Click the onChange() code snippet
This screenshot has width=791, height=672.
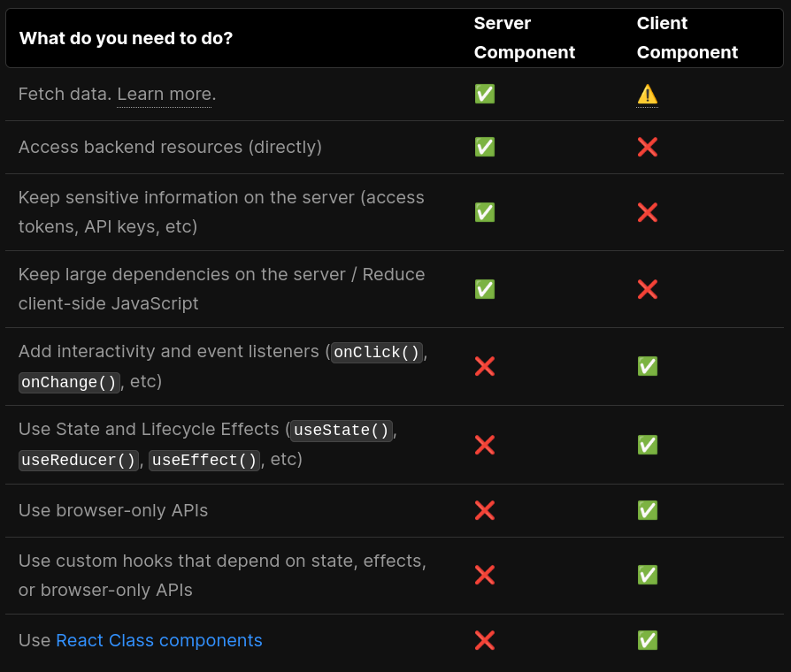coord(69,382)
